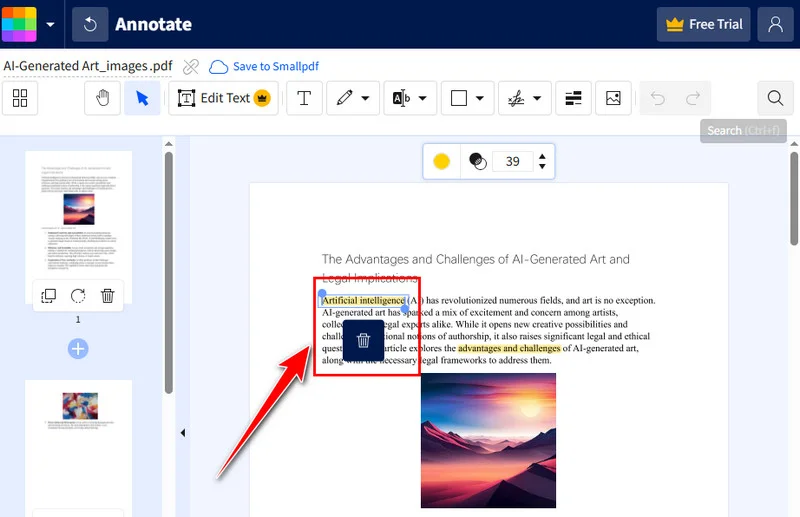Decrease opacity with the down stepper arrow
Image resolution: width=800 pixels, height=517 pixels.
point(542,166)
